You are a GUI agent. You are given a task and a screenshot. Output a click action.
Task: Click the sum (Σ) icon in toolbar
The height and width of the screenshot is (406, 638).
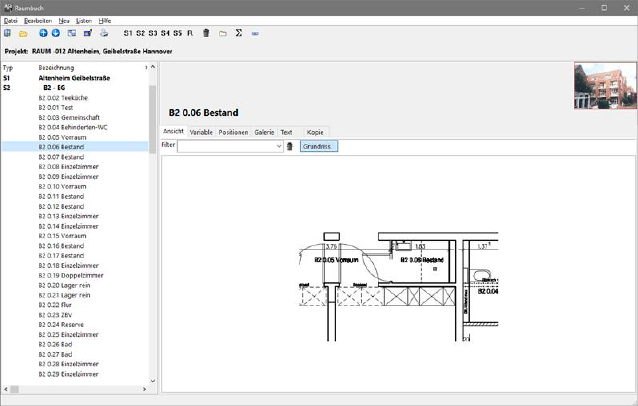click(238, 33)
